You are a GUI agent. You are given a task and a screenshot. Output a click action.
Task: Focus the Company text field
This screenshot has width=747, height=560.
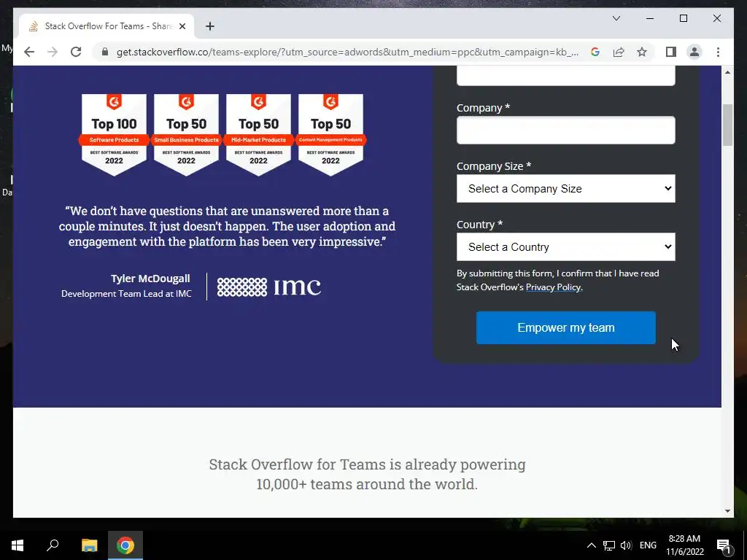pos(565,130)
